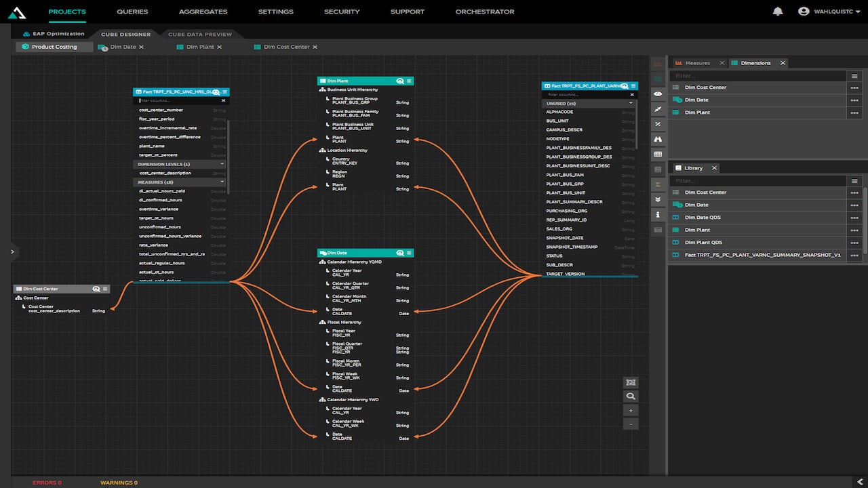Click the zoom in plus button on canvas
Screen dimensions: 868x488
(631, 411)
